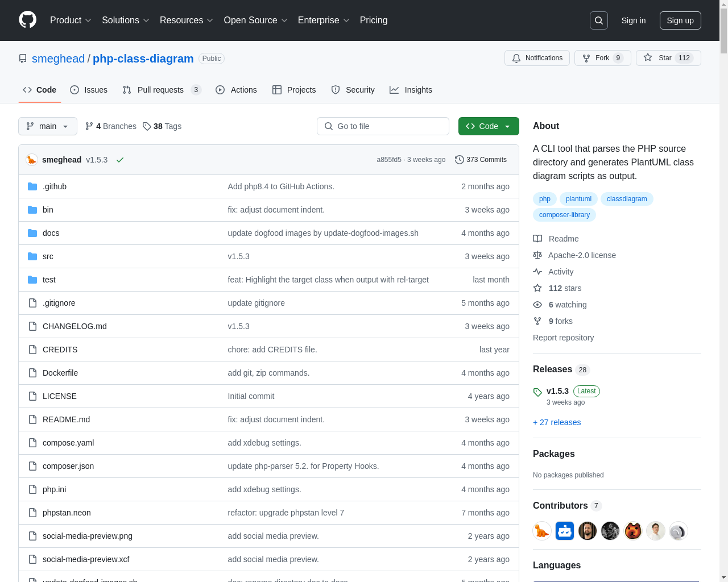Click smeghead's avatar in the commit bar
This screenshot has width=728, height=582.
[x=32, y=160]
